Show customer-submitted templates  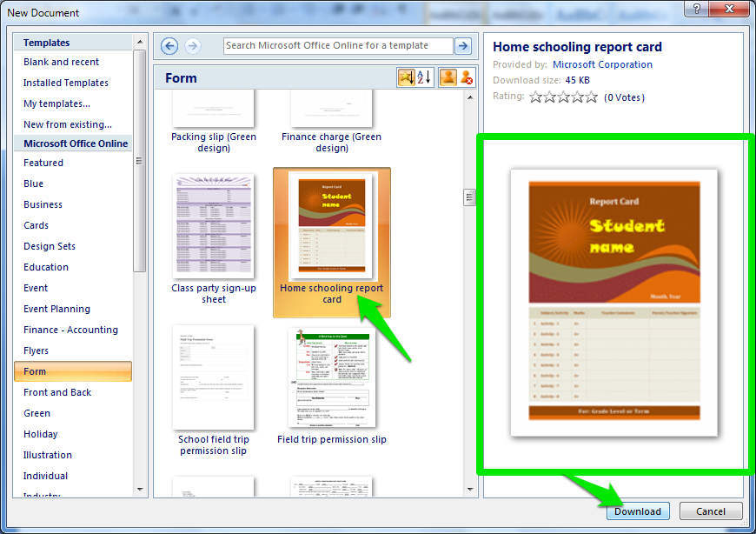(x=448, y=77)
